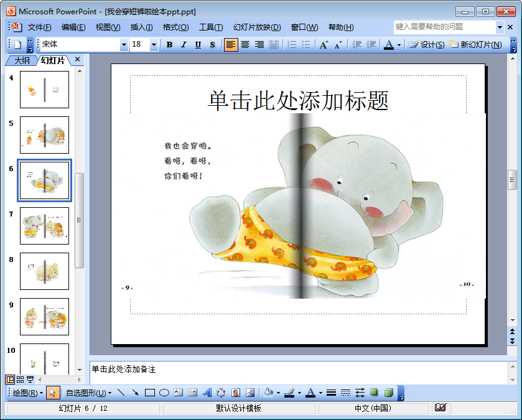Close the slides/outline pane

78,59
